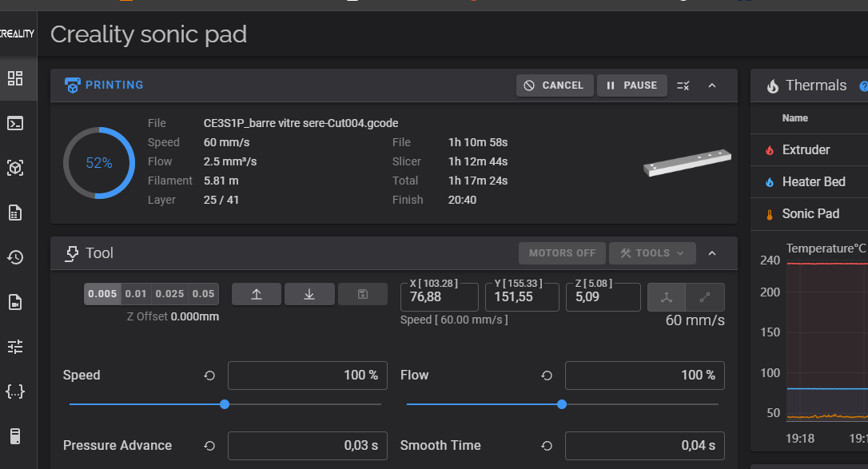Collapse the Printing status panel

pyautogui.click(x=712, y=85)
